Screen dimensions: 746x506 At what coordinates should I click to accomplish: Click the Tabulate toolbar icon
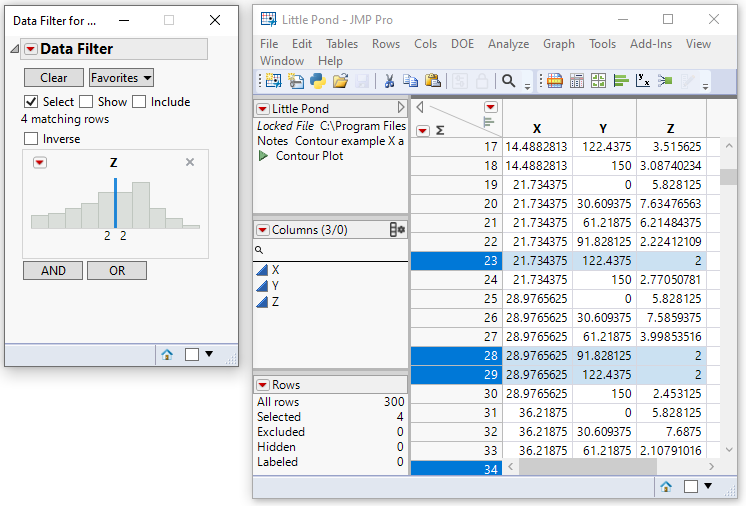(x=577, y=81)
